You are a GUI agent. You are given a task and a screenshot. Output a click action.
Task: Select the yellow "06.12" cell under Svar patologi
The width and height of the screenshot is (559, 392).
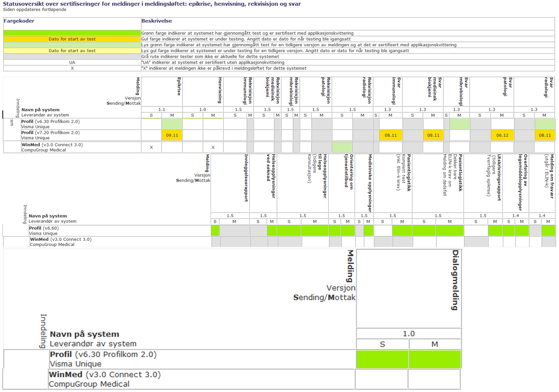(x=502, y=135)
